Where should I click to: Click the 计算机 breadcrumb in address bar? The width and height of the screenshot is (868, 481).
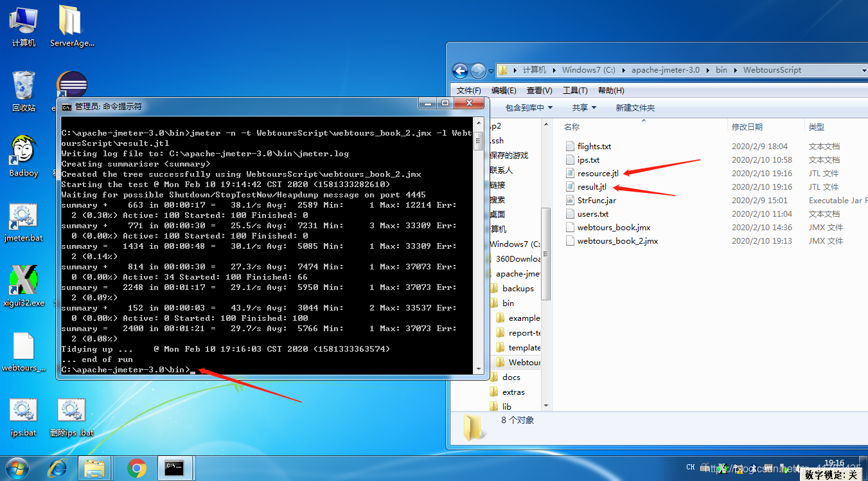click(534, 70)
